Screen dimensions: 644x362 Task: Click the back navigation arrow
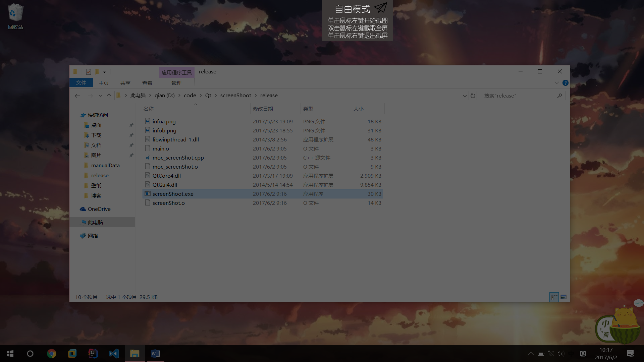click(77, 96)
